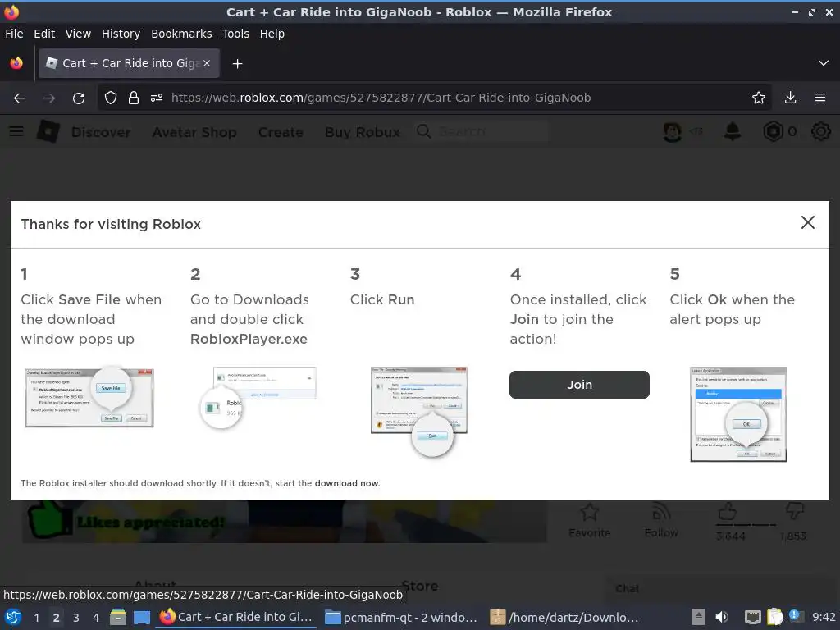840x630 pixels.
Task: Select the Cart + Car Ride tab
Action: pyautogui.click(x=129, y=63)
